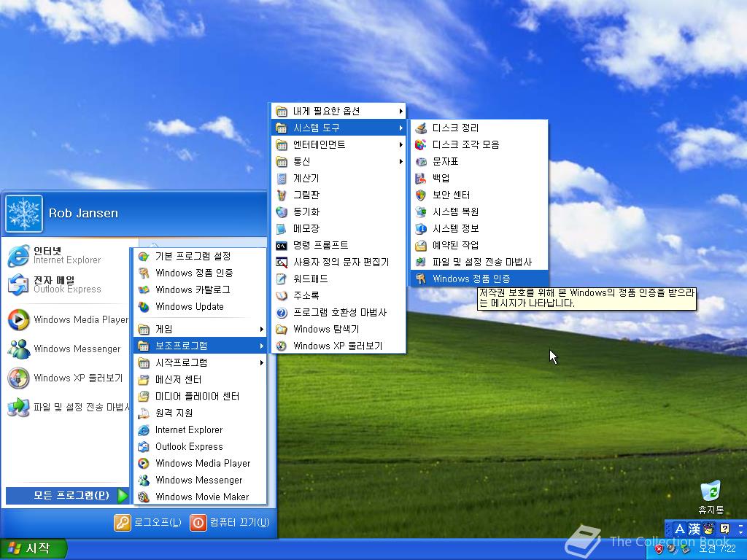Click language bar A input mode button
Image resolution: width=747 pixels, height=560 pixels.
(680, 529)
